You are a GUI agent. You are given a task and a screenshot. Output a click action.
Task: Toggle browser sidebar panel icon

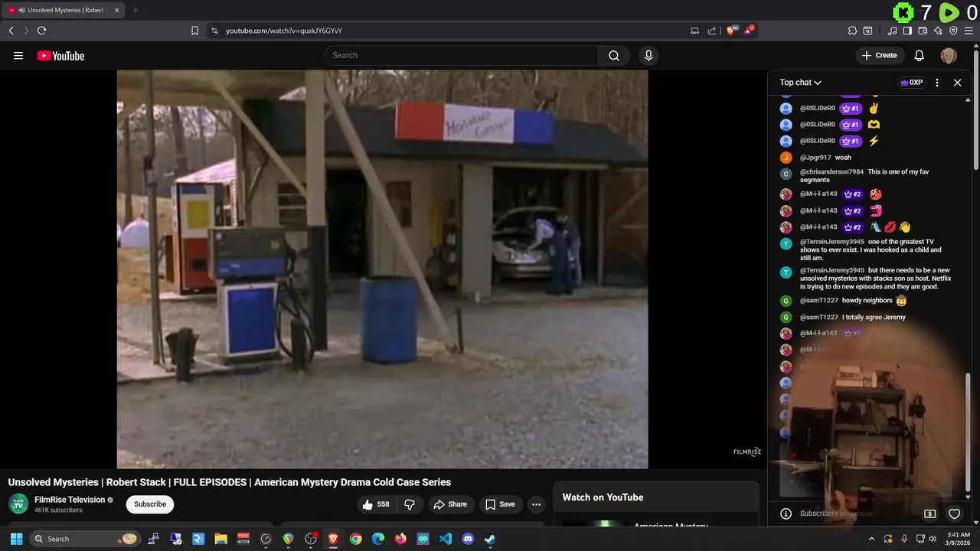907,31
